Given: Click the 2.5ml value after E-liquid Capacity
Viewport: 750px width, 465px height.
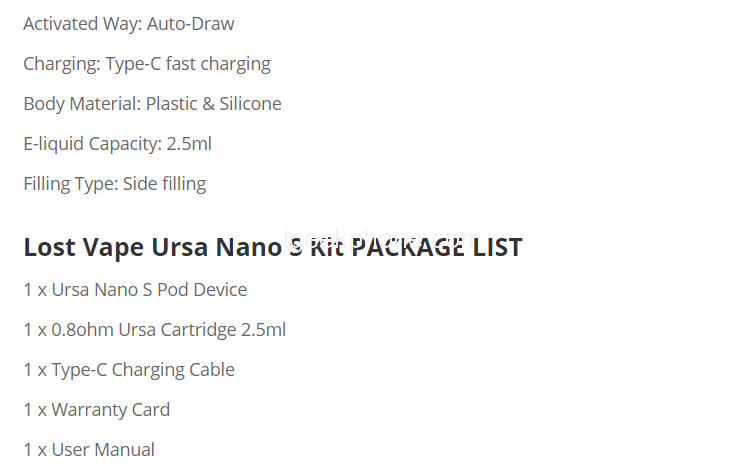Looking at the screenshot, I should (x=189, y=144).
